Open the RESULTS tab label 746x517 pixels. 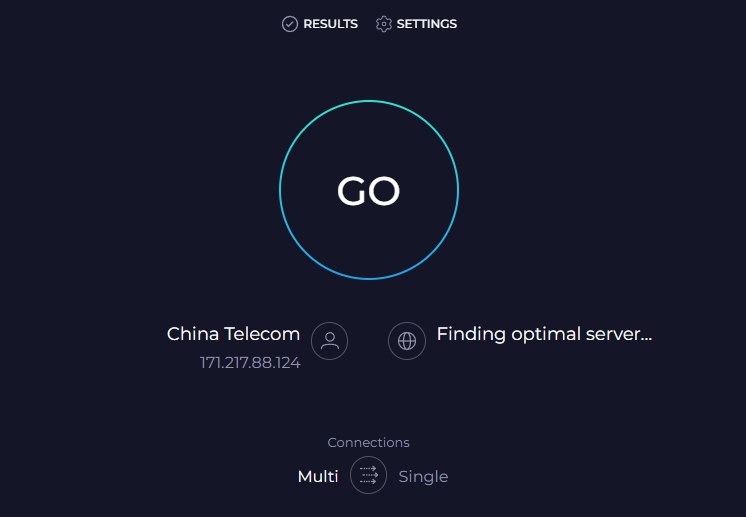pyautogui.click(x=330, y=24)
